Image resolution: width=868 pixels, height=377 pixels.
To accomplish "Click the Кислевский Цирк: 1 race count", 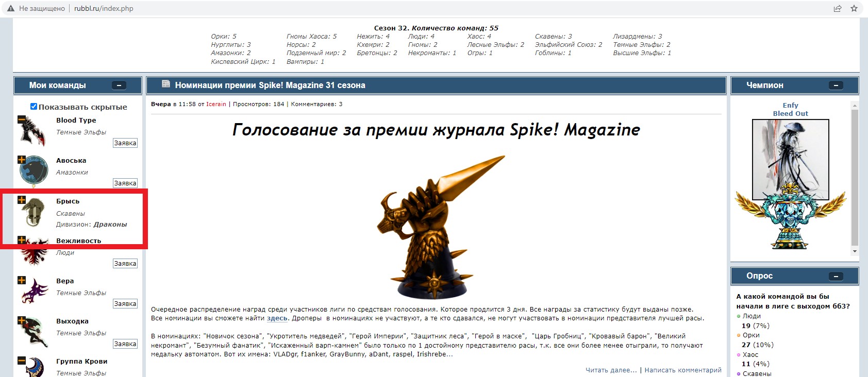I will (243, 61).
